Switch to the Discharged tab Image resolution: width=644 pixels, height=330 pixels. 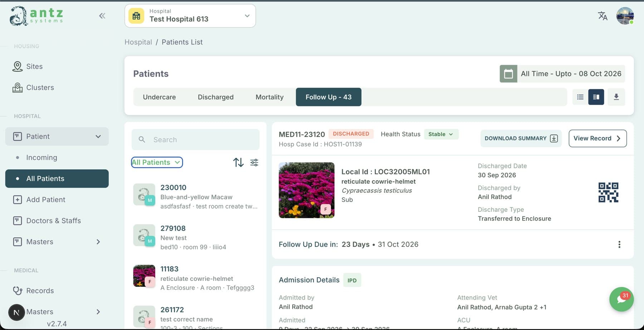(x=216, y=97)
